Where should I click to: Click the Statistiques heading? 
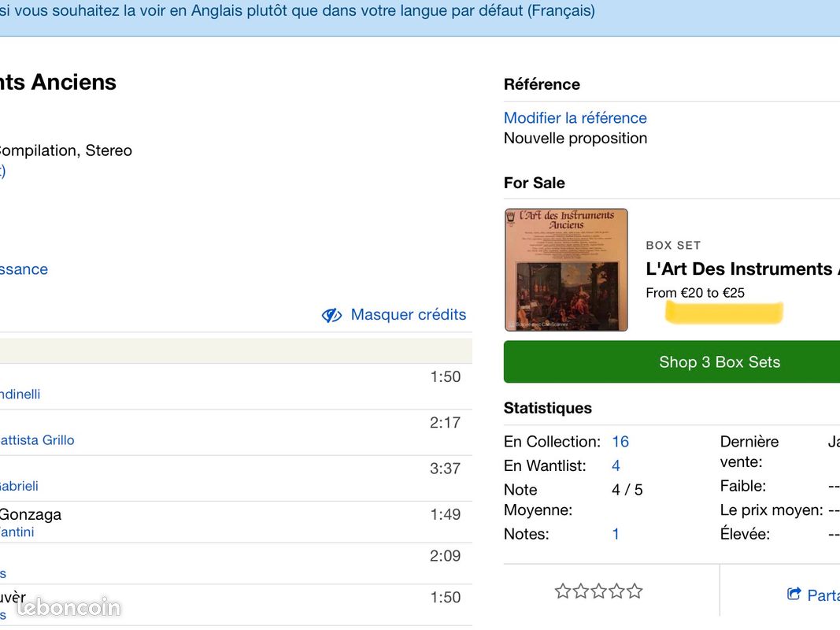point(547,408)
